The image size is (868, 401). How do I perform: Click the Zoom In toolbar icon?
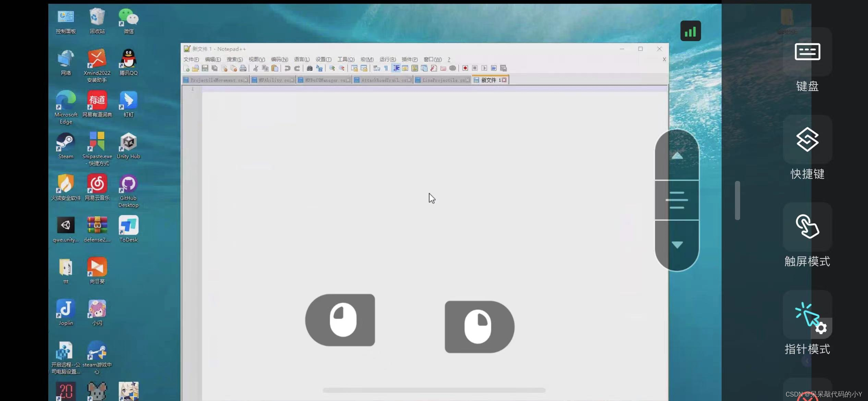332,68
